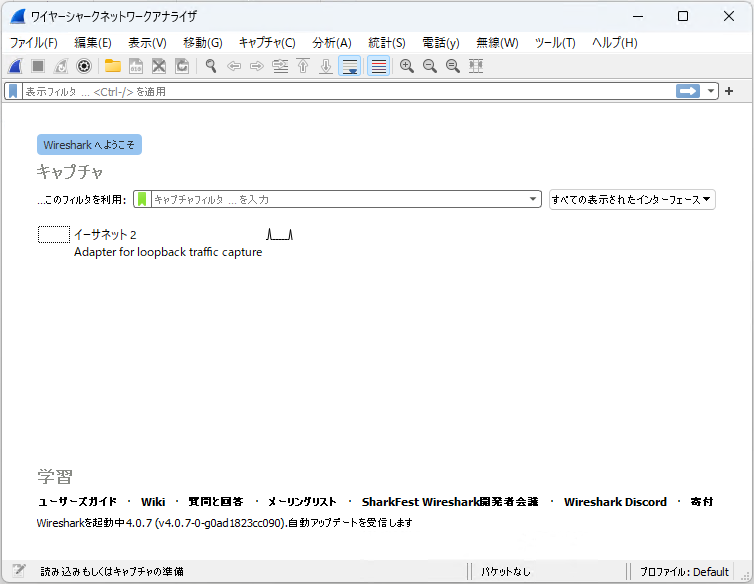Screen dimensions: 754x584
Task: Toggle packet list colorization
Action: point(378,66)
